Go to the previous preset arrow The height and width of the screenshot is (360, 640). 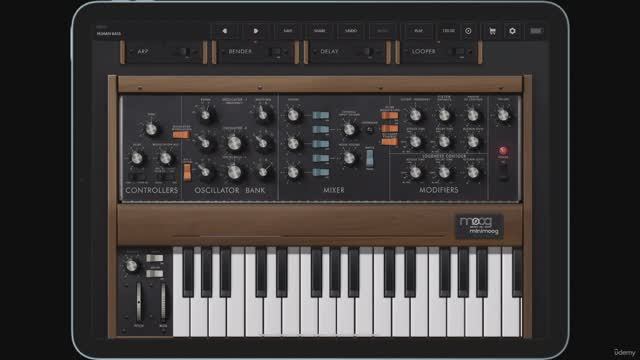pos(225,31)
